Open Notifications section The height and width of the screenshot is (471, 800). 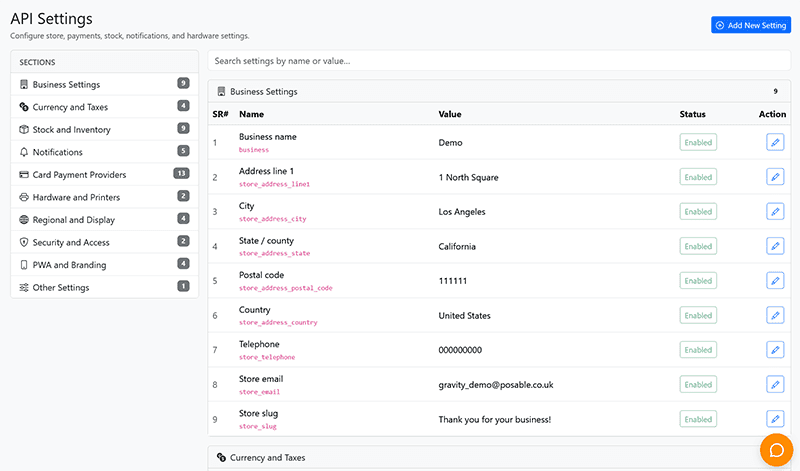[x=105, y=152]
